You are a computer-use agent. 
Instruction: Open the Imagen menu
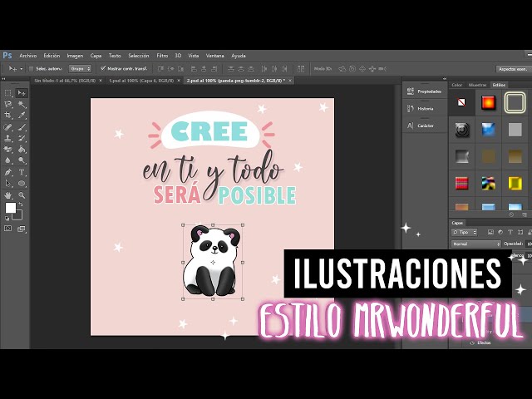(75, 56)
